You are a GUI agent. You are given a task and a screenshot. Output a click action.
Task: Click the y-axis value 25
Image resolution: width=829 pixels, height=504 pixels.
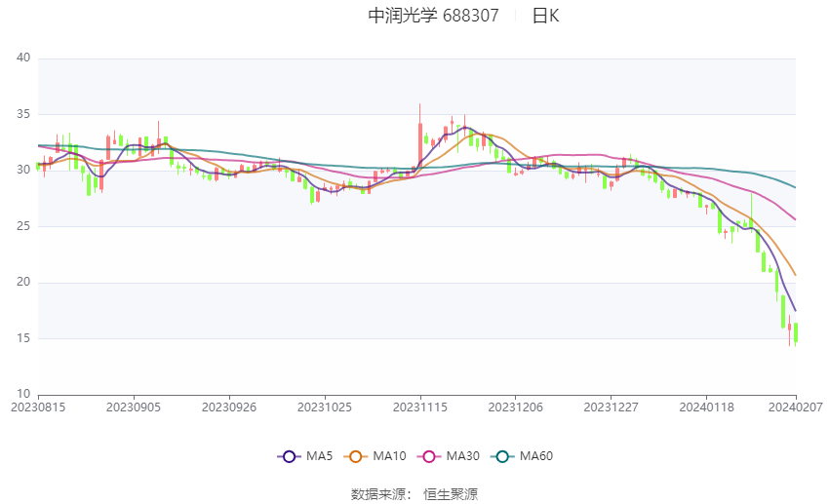[23, 226]
